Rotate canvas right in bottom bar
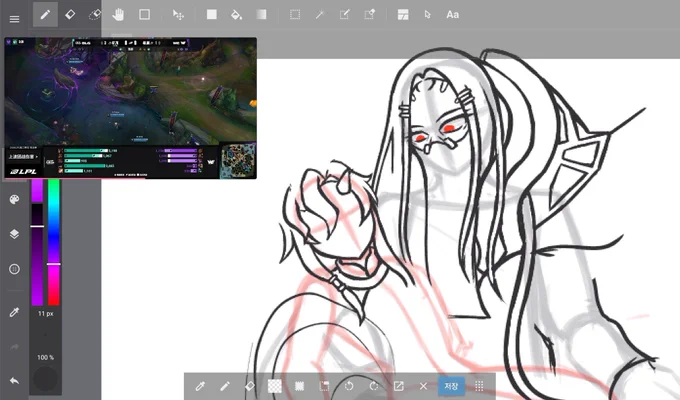The width and height of the screenshot is (680, 400). (374, 386)
